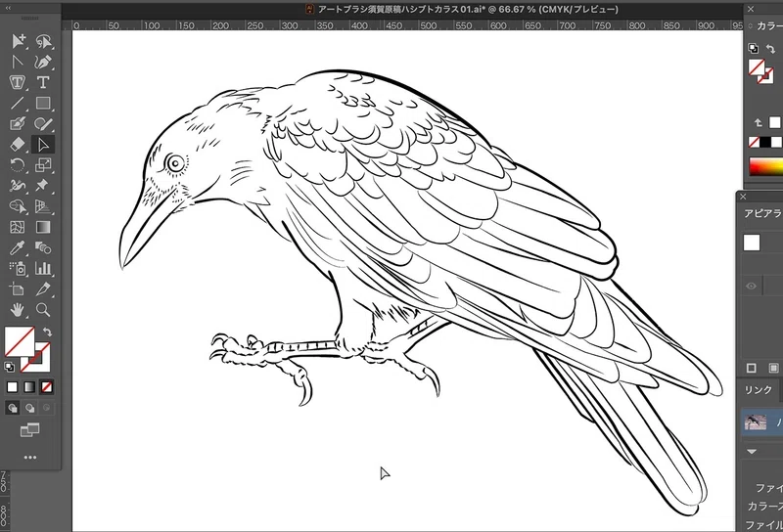Viewport: 783px width, 532px height.
Task: Select the Eyedropper tool
Action: pos(18,247)
